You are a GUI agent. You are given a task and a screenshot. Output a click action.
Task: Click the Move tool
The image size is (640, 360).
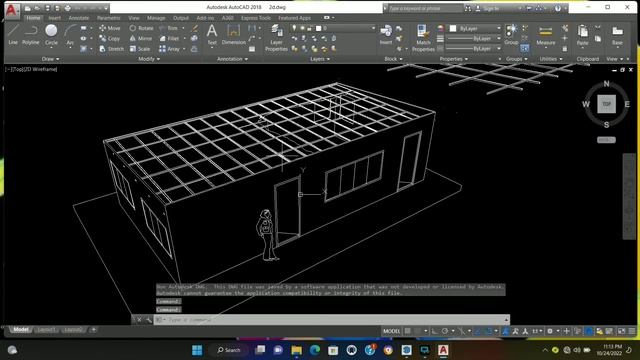[x=110, y=28]
